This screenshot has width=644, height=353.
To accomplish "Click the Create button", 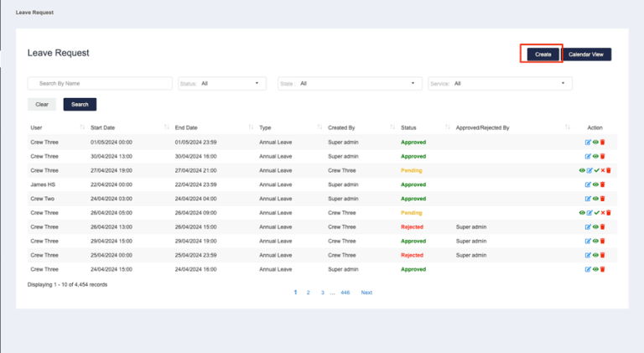I will tap(543, 55).
